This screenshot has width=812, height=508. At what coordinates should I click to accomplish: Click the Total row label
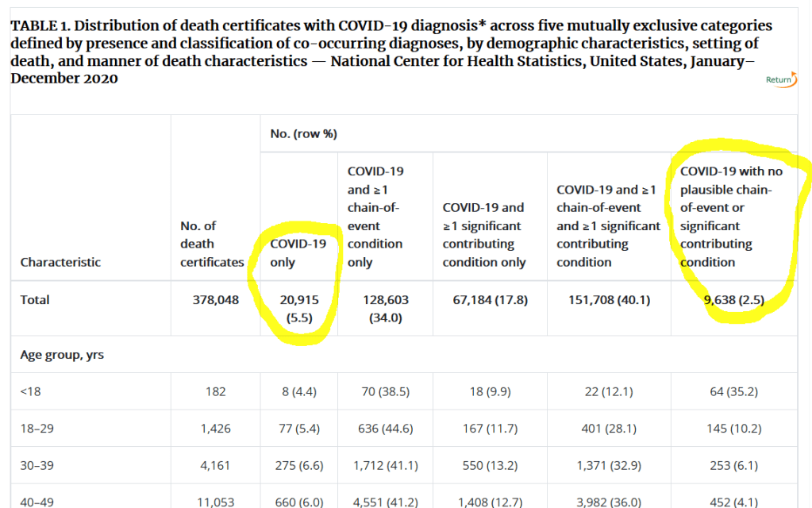35,299
